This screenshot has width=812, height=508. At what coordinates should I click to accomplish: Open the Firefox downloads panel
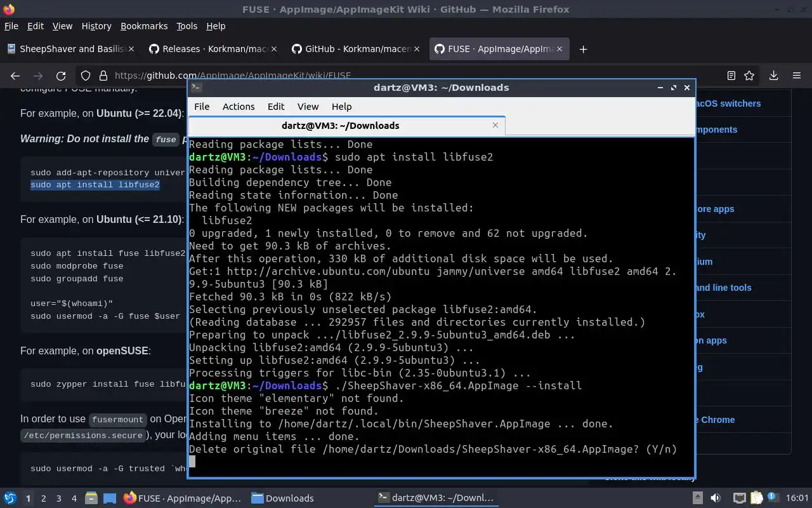tap(774, 76)
